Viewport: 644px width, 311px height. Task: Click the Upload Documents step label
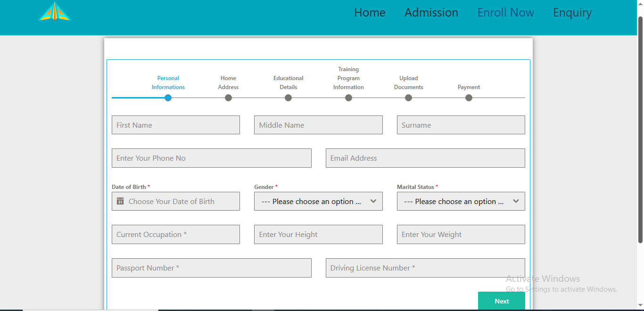tap(409, 82)
